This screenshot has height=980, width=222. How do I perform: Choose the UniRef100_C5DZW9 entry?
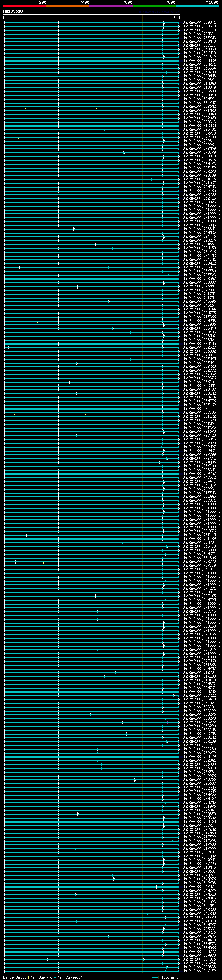pos(199,72)
